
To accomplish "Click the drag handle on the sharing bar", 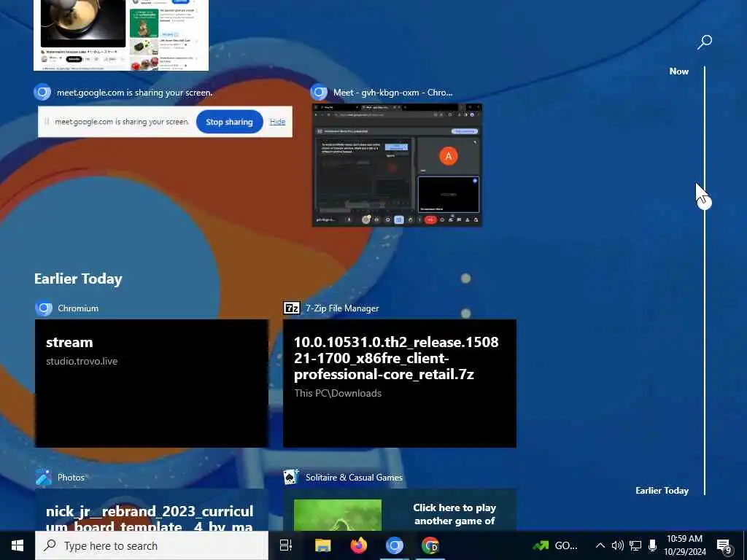I will click(47, 122).
